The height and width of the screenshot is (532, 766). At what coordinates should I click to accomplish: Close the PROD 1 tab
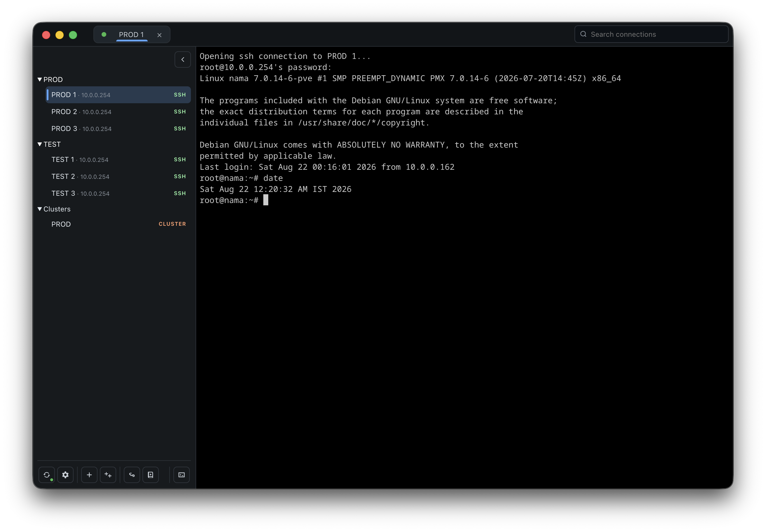click(x=159, y=35)
